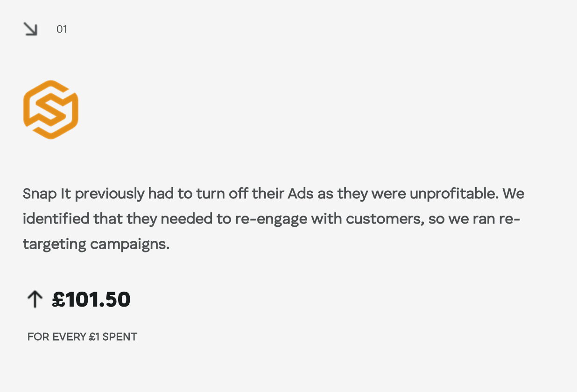Viewport: 577px width, 392px height.
Task: Click the word 'Ads' in the first line
Action: 301,193
